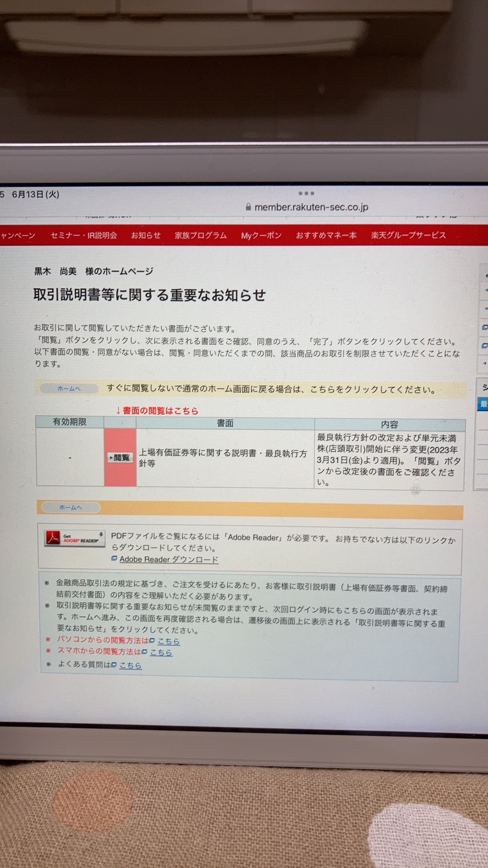The width and height of the screenshot is (488, 868).
Task: Open the お知らせ menu item
Action: pyautogui.click(x=146, y=235)
